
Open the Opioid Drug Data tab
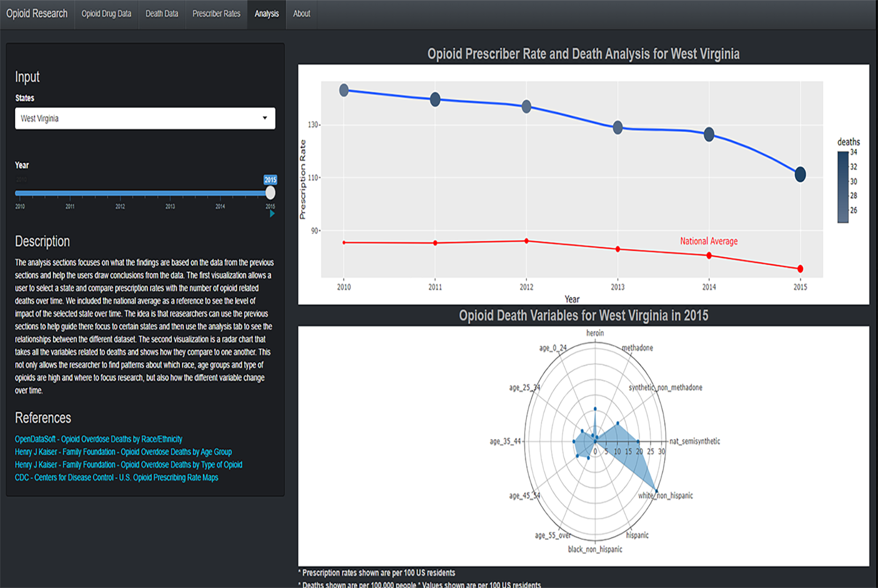(x=106, y=14)
